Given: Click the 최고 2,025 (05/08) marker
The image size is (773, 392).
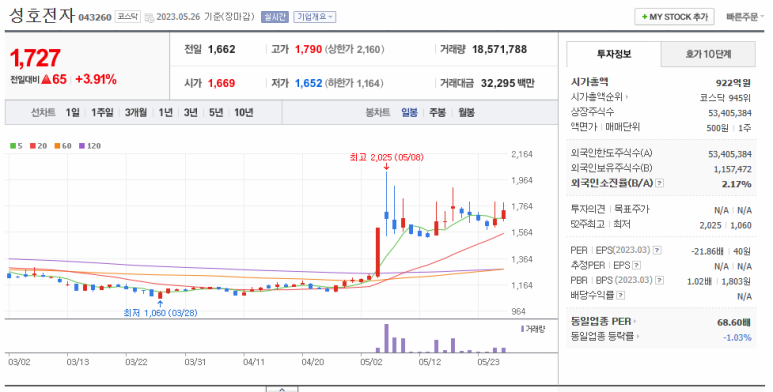Looking at the screenshot, I should click(386, 157).
